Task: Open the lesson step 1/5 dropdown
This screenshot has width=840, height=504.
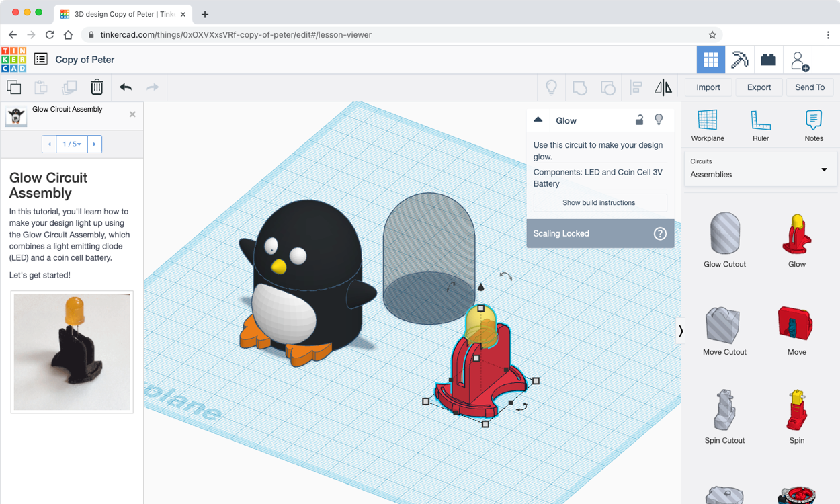Action: pos(72,144)
